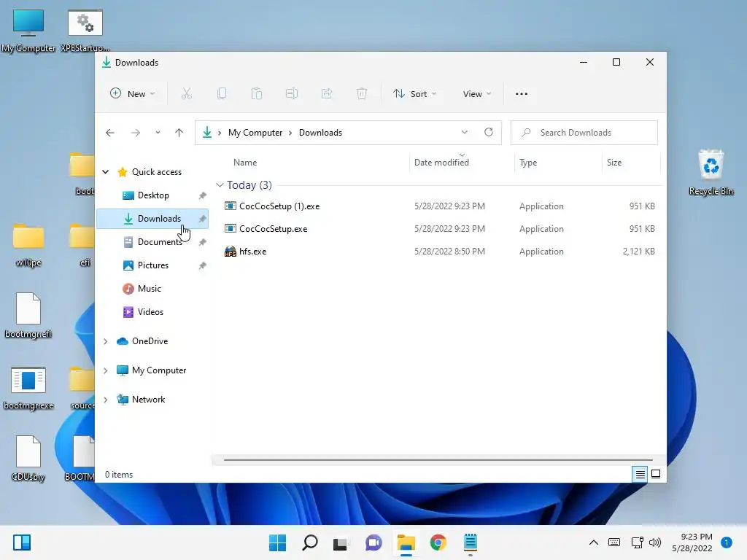Expand My Computer tree node
This screenshot has width=747, height=560.
click(x=105, y=370)
